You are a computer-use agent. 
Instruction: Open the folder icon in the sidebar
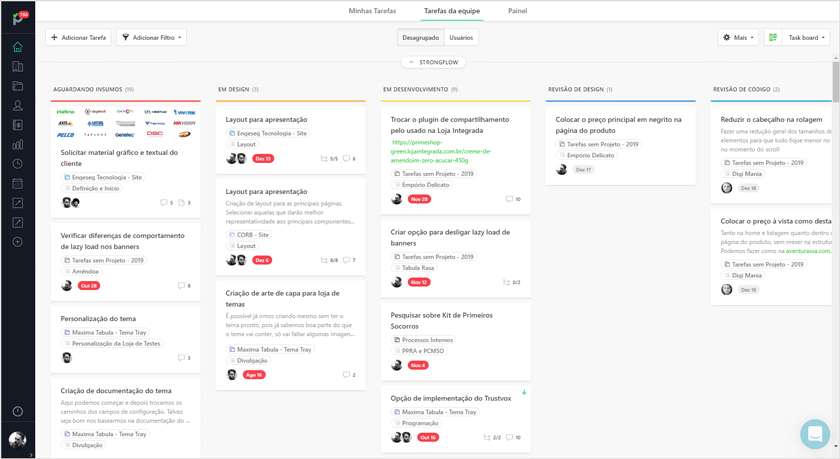click(x=18, y=86)
